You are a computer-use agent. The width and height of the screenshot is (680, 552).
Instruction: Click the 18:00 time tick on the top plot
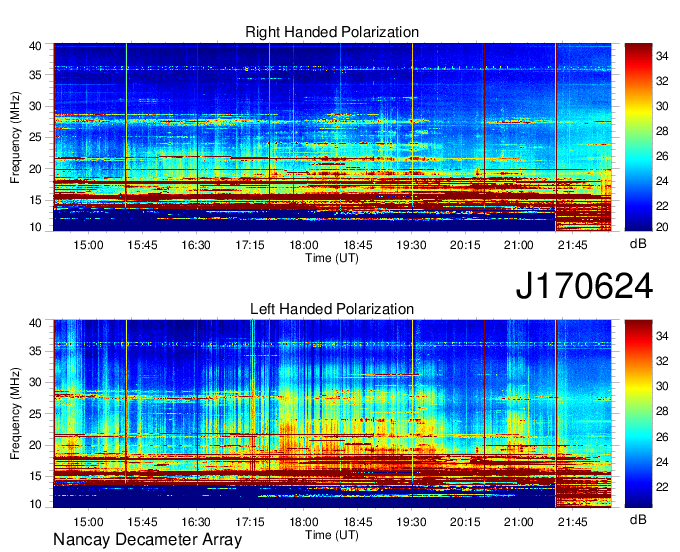[x=304, y=245]
